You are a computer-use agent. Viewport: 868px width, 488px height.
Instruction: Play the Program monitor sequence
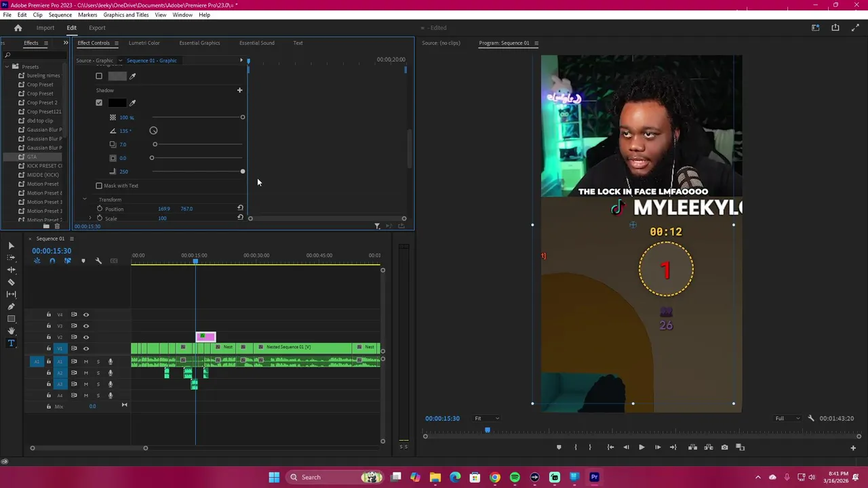pos(642,447)
